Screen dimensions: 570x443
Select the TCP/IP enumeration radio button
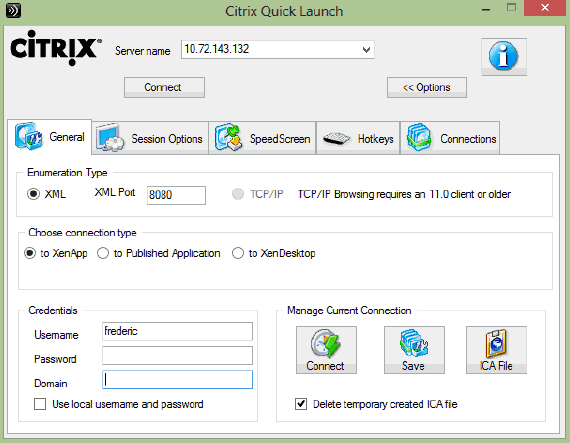(238, 194)
